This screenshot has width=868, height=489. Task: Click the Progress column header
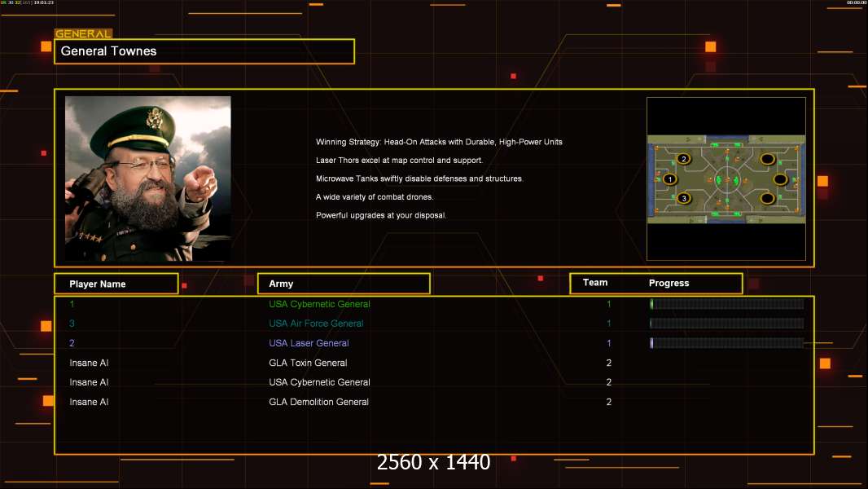click(669, 283)
